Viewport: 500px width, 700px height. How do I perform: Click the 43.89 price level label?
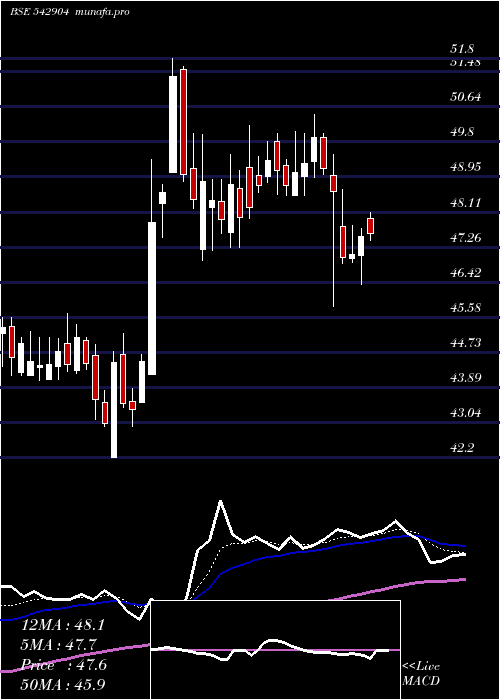466,378
